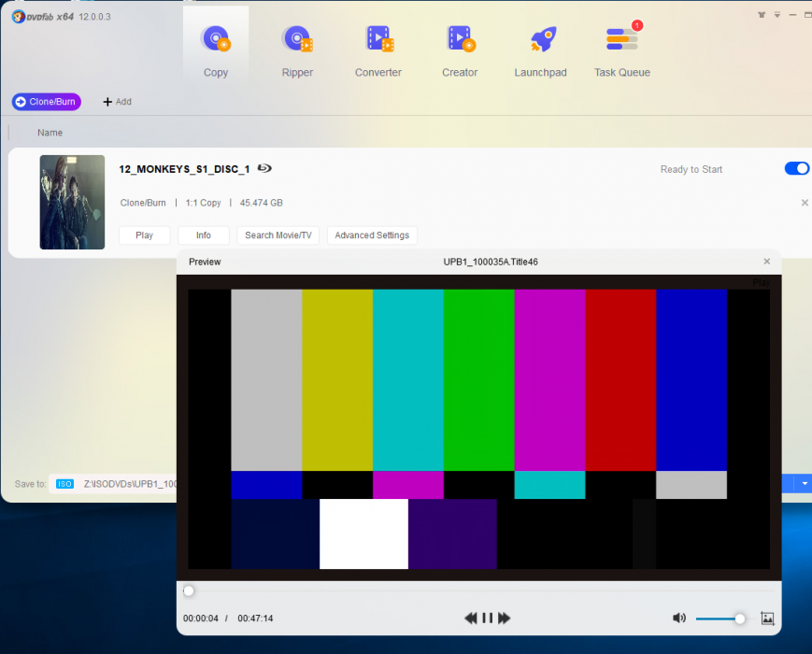The height and width of the screenshot is (654, 812).
Task: Click the Info button
Action: click(203, 235)
